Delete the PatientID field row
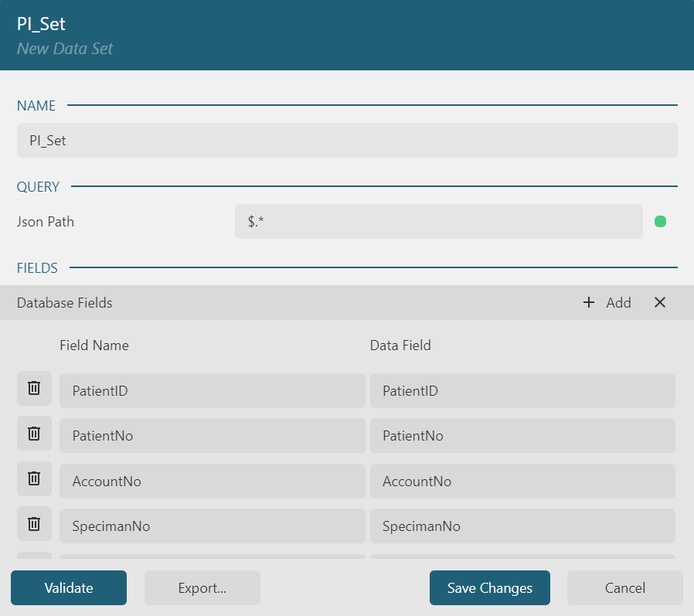Screen dimensions: 694x616 tap(34, 389)
